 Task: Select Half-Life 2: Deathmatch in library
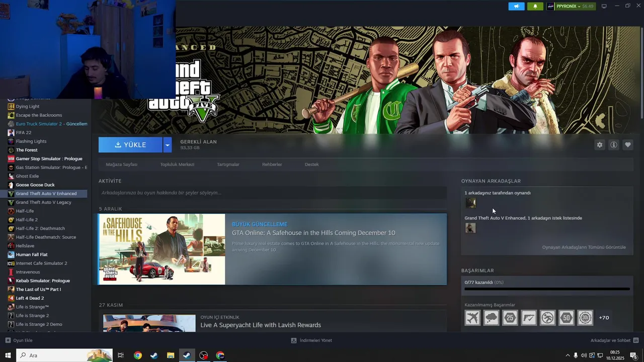pos(40,228)
